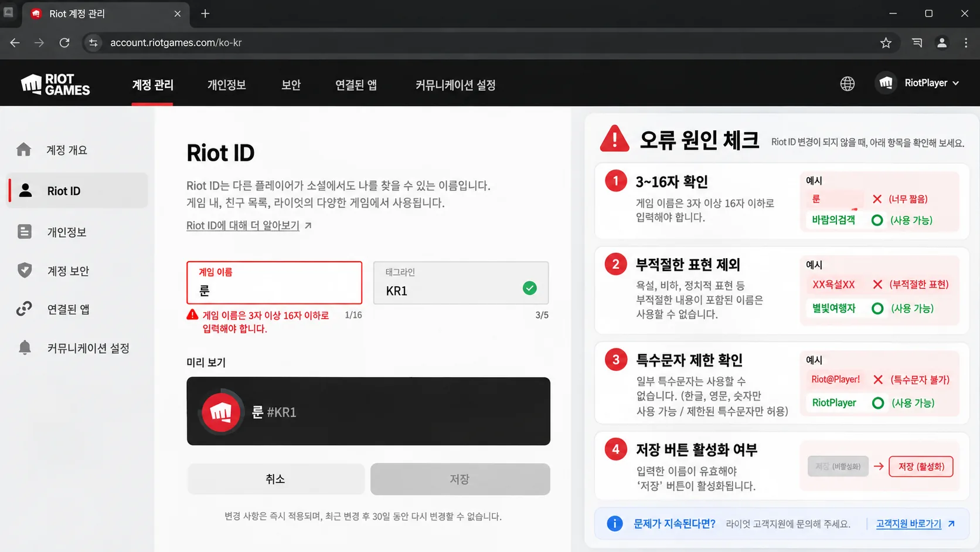Click the home icon beside 계정 개요

(24, 150)
